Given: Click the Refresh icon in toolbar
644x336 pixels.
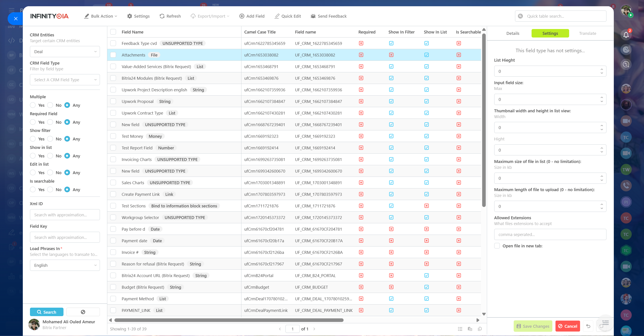Looking at the screenshot, I should (x=162, y=16).
